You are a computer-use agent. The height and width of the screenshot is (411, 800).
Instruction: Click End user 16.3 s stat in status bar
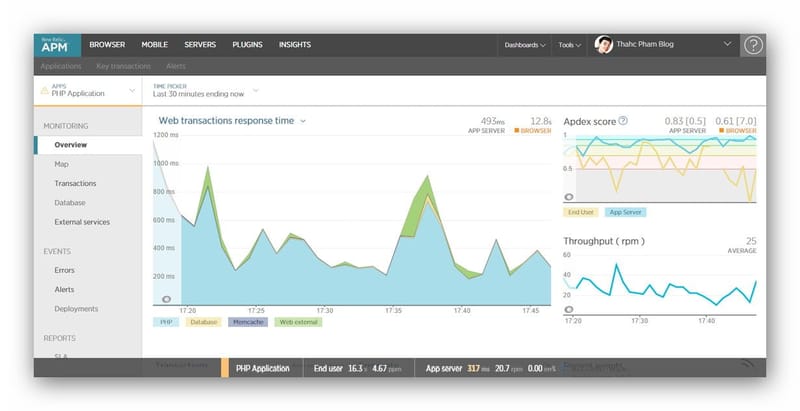point(338,368)
